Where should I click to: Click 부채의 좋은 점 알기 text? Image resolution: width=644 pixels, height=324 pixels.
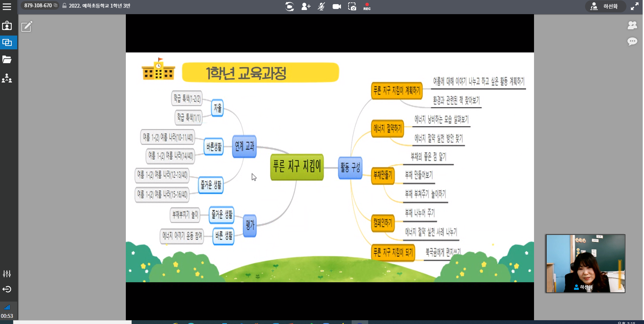pos(428,157)
